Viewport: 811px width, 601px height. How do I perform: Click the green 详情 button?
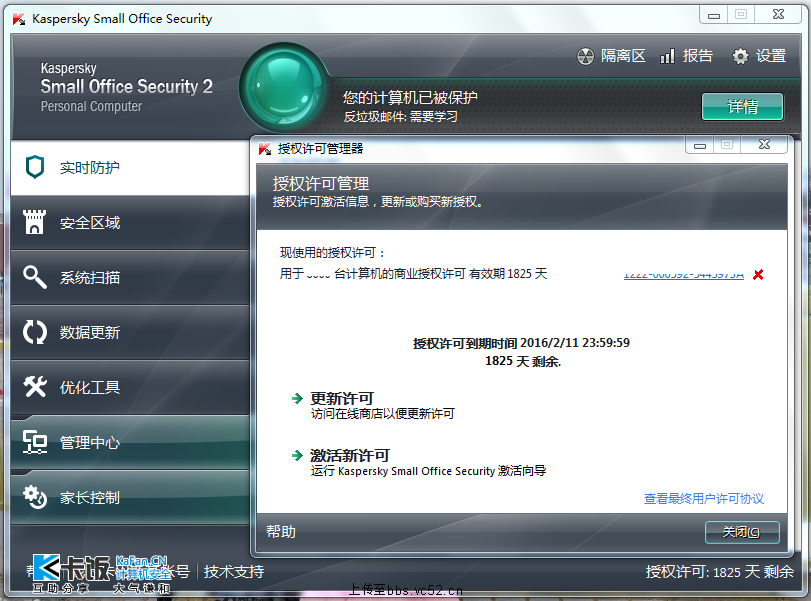click(742, 107)
